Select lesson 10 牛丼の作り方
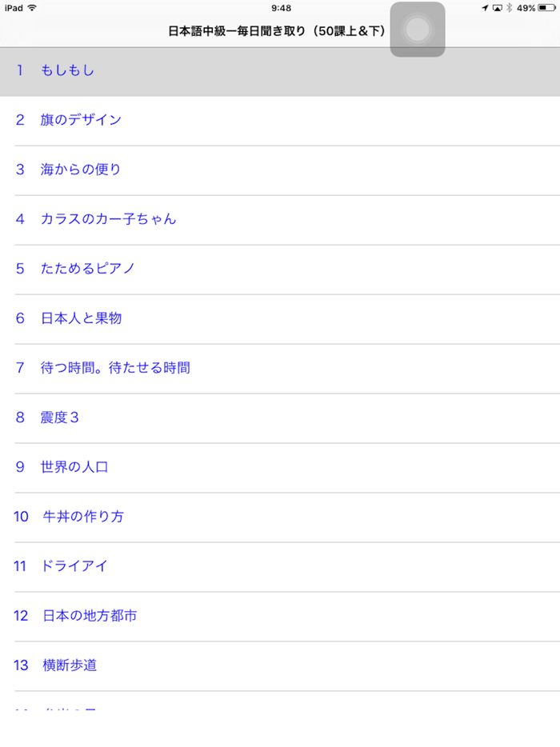Viewport: 560px width, 747px height. point(82,516)
